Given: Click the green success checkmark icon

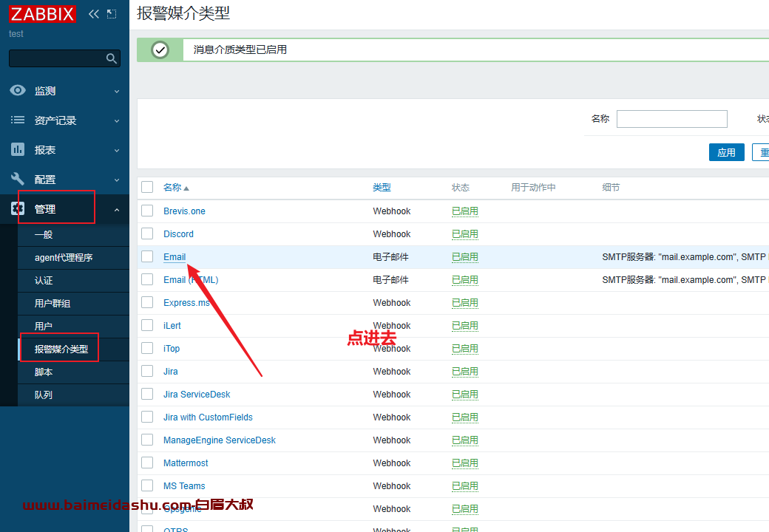Looking at the screenshot, I should (x=160, y=50).
